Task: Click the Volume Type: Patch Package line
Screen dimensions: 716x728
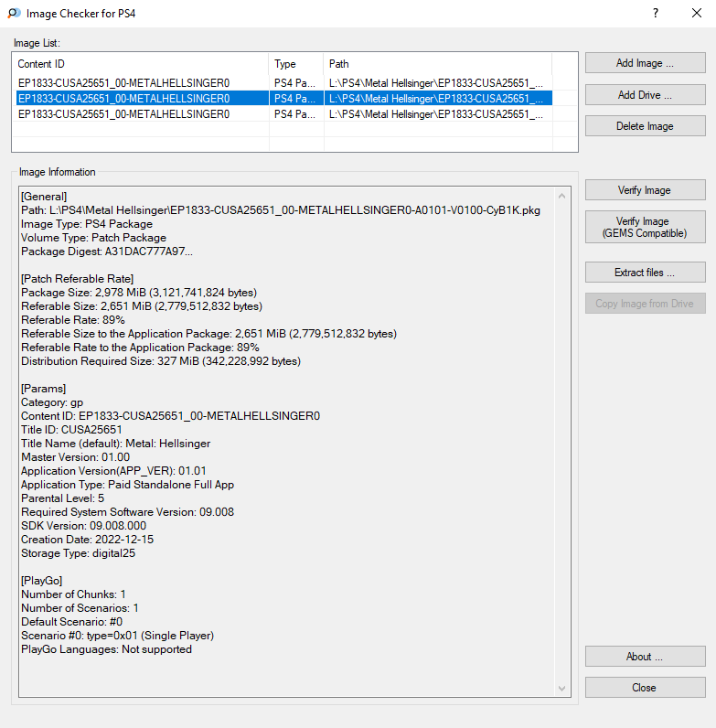Action: [x=93, y=238]
